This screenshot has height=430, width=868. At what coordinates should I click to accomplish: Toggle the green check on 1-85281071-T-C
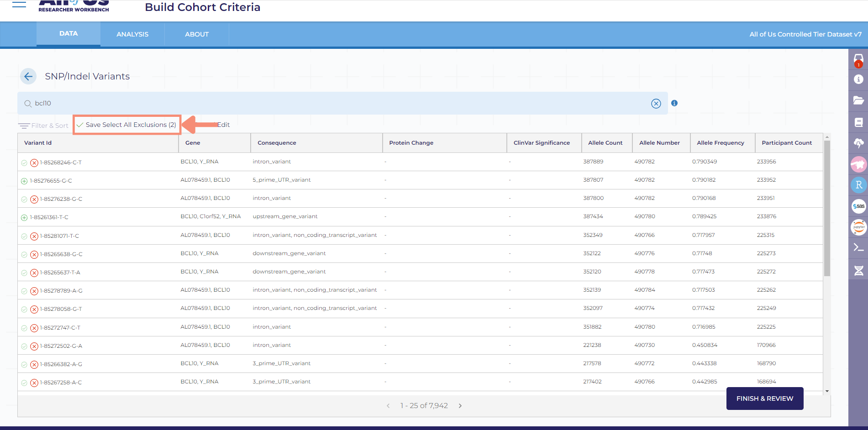pos(24,236)
